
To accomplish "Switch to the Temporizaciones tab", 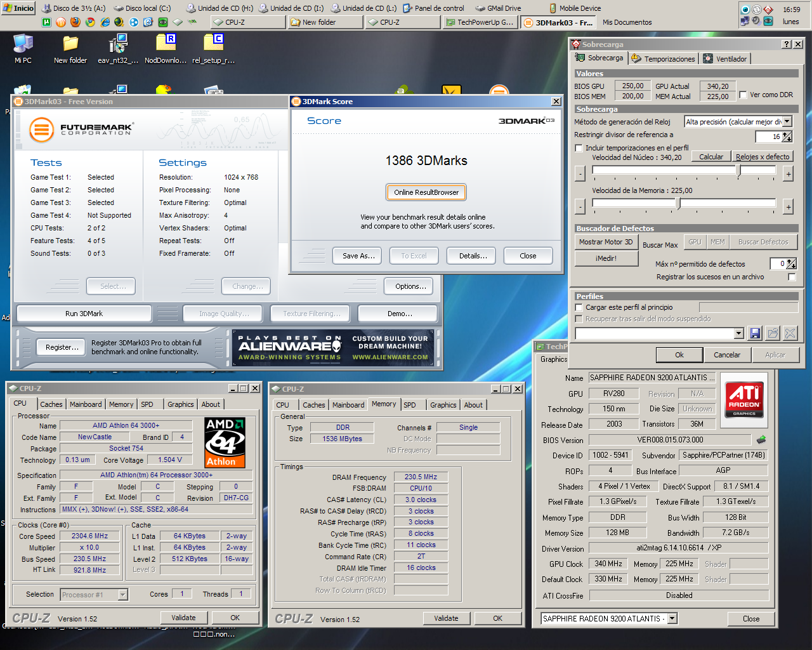I will [x=664, y=58].
